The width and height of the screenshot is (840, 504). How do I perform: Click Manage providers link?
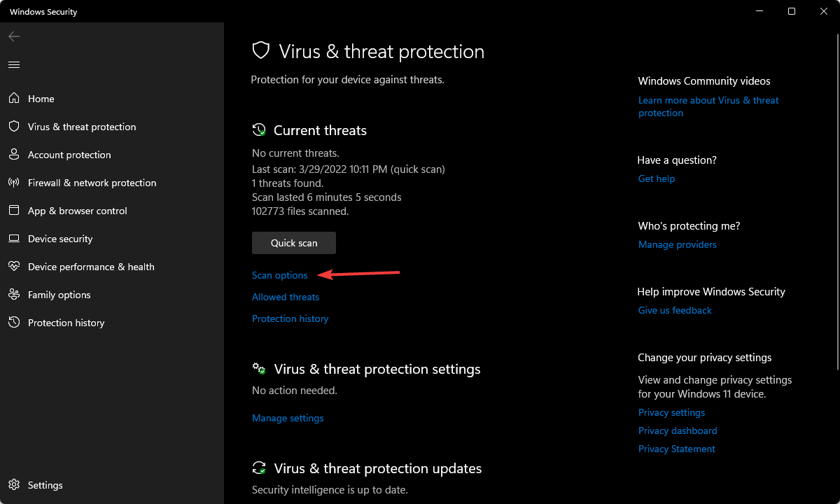677,244
